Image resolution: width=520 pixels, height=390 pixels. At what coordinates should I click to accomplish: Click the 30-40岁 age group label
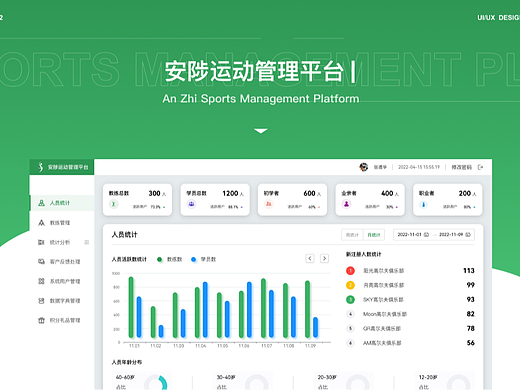tap(226, 377)
